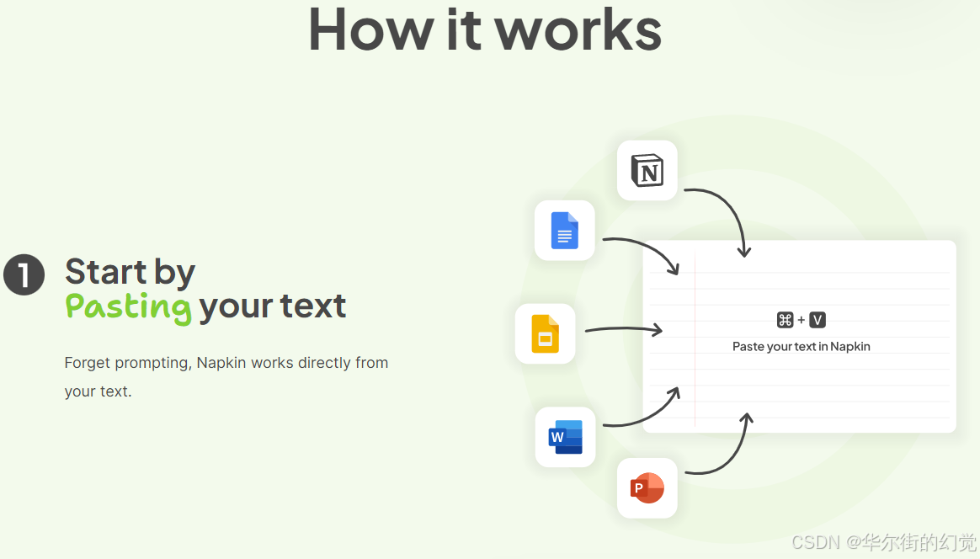
Task: Click the PowerPoint icon
Action: click(x=647, y=487)
